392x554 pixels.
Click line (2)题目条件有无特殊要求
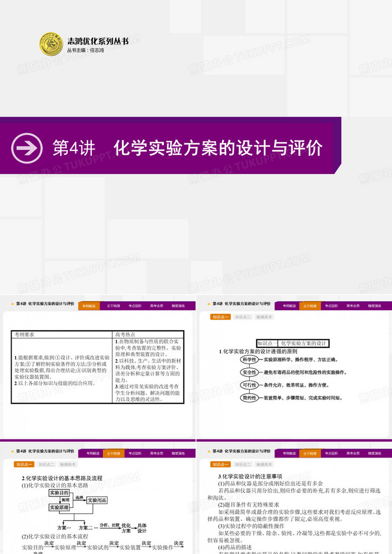[249, 505]
